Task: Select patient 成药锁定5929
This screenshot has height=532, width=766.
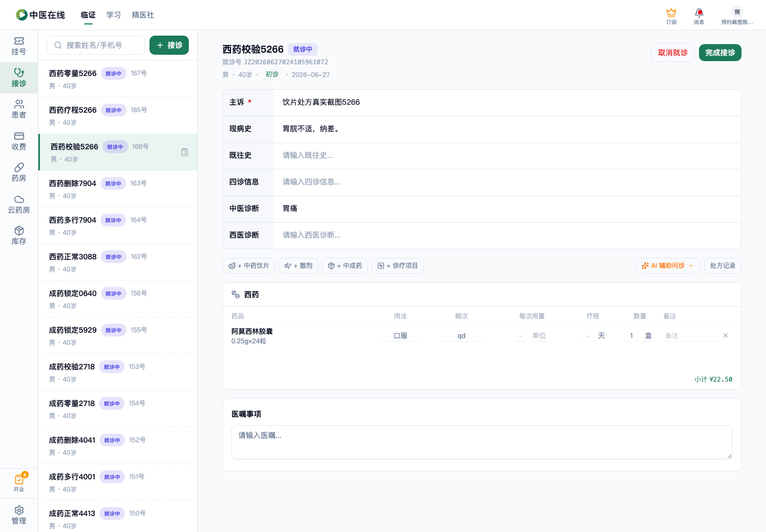Action: pos(118,335)
